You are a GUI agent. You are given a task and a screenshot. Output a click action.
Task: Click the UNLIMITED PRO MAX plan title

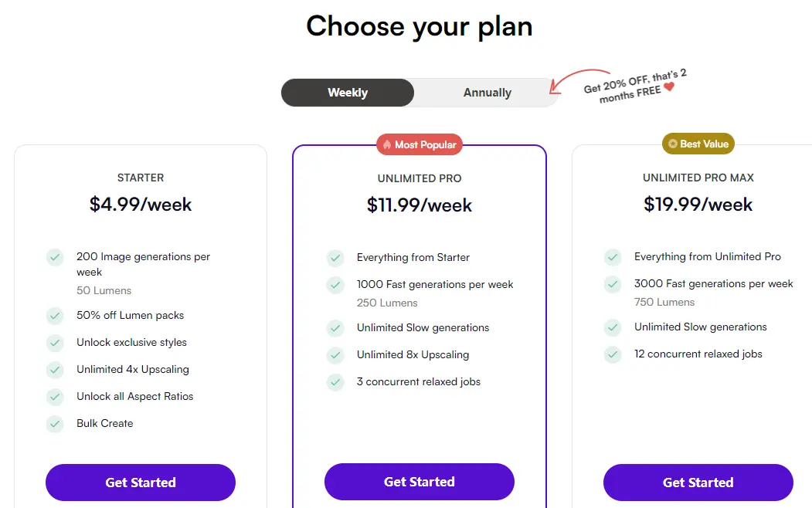click(x=698, y=178)
